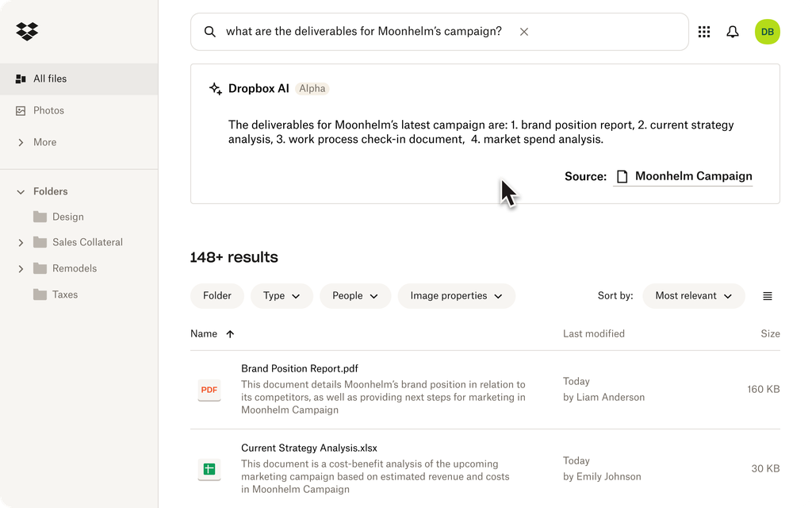Switch to compact list view layout
This screenshot has height=508, width=812.
coord(767,295)
